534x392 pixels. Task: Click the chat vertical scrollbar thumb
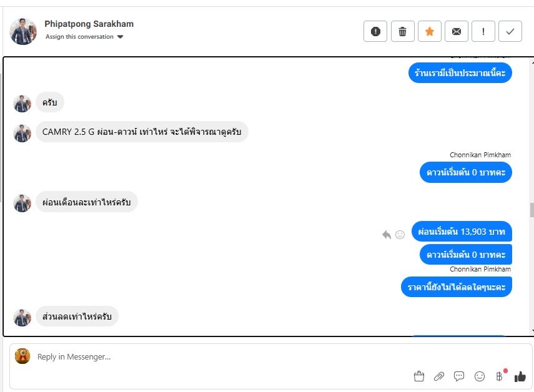click(532, 210)
